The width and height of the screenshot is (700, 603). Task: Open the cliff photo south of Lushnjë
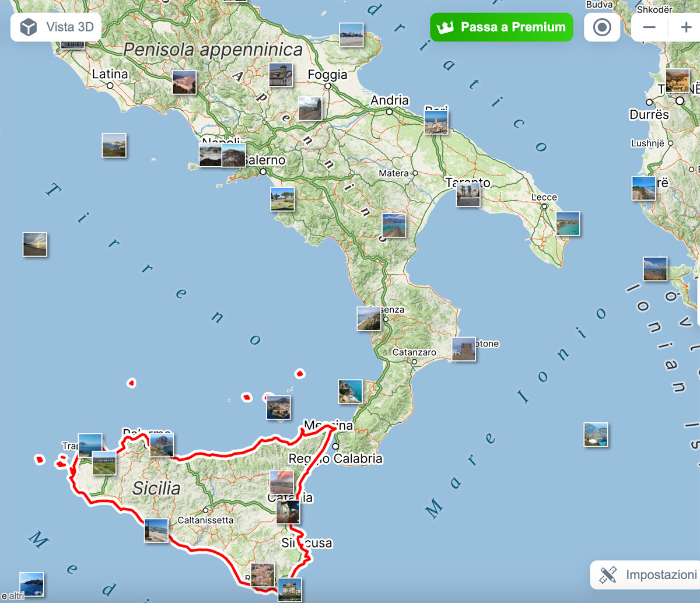tap(644, 188)
